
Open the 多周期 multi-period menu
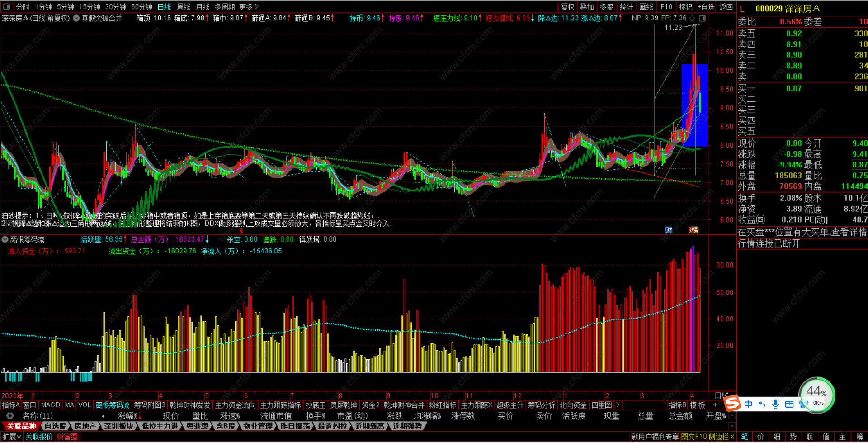[x=224, y=7]
